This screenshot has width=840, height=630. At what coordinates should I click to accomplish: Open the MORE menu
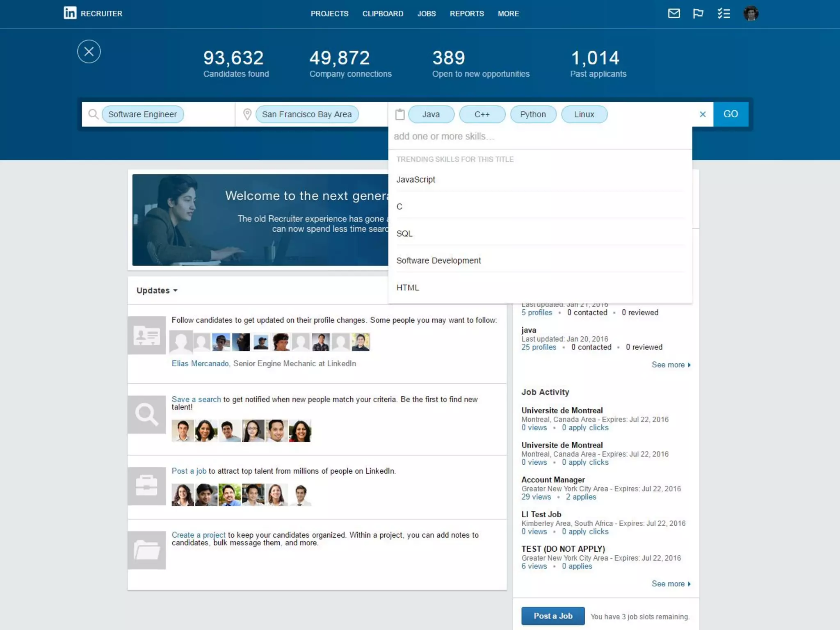(x=508, y=14)
